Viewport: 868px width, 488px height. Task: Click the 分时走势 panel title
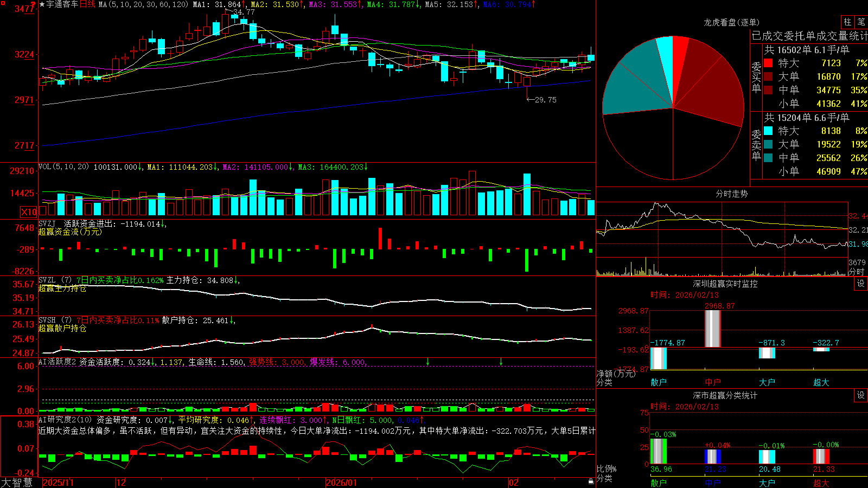[731, 194]
